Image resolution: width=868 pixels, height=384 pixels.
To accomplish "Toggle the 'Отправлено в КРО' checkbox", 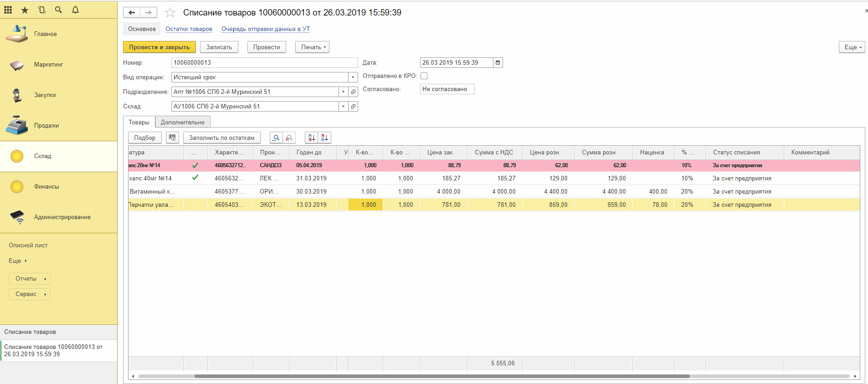I will click(424, 76).
